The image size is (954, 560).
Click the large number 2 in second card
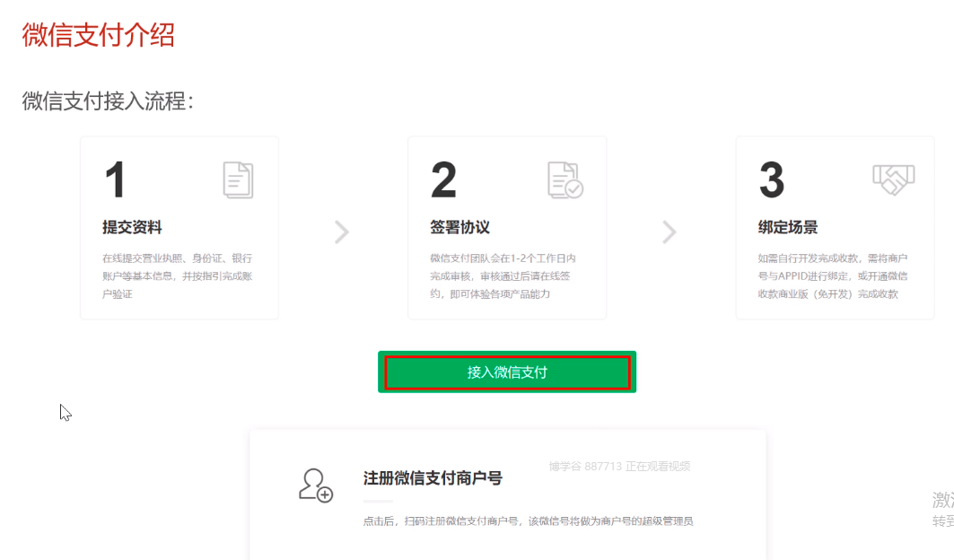pyautogui.click(x=443, y=179)
